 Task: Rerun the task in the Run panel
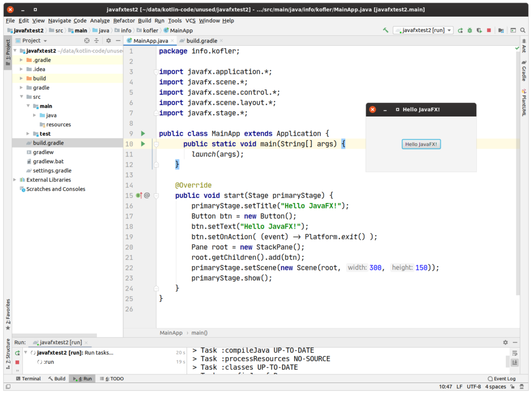tap(19, 352)
